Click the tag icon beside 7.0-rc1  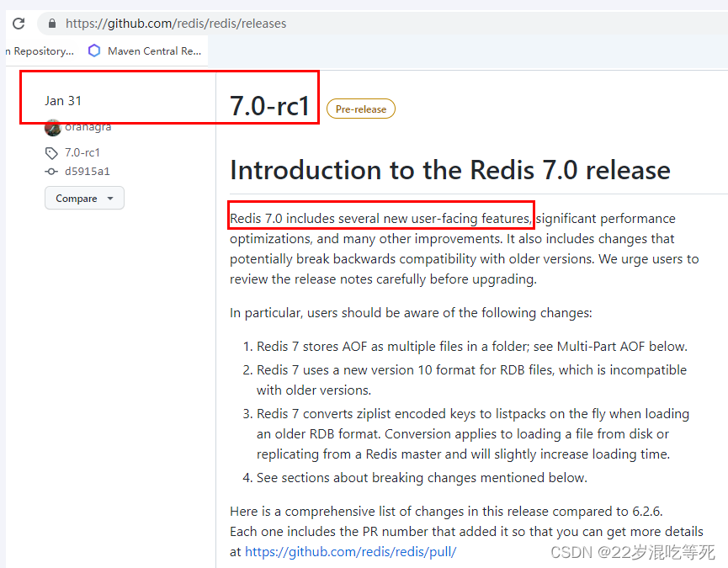point(51,152)
